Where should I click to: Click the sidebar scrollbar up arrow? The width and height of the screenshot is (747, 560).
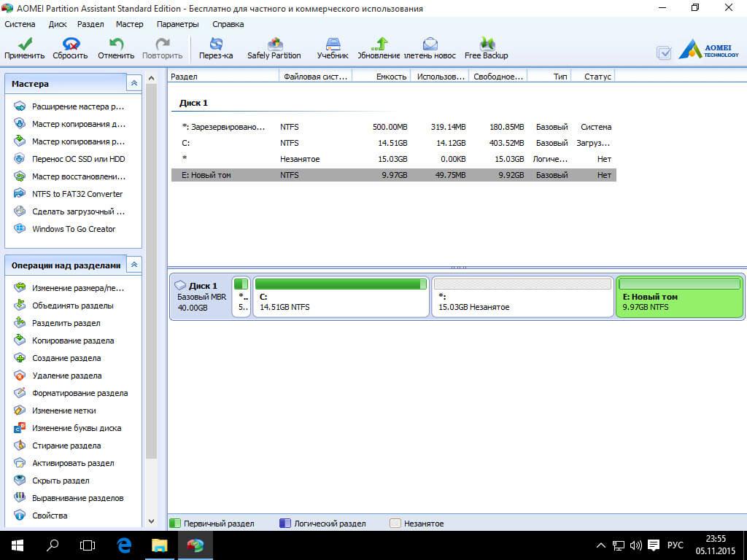point(151,78)
